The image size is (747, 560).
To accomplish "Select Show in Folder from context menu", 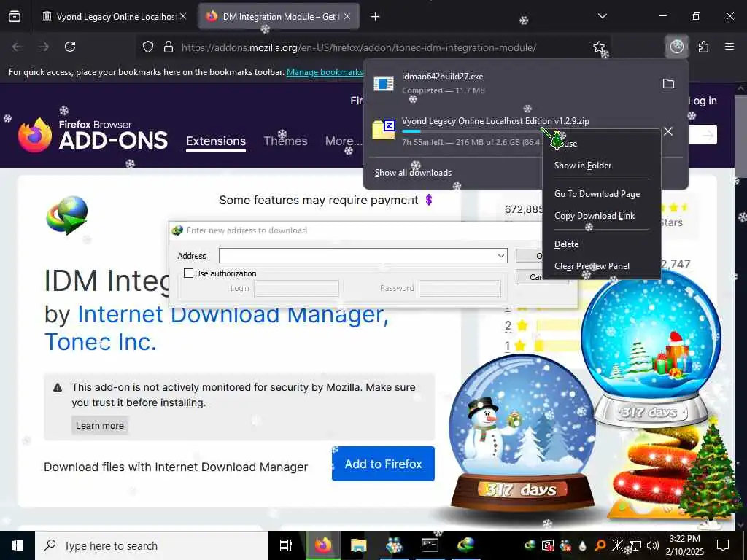I will click(583, 166).
